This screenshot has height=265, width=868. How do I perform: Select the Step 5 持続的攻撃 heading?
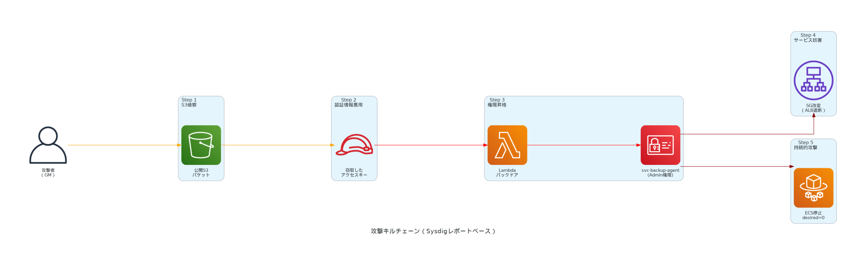tap(805, 145)
